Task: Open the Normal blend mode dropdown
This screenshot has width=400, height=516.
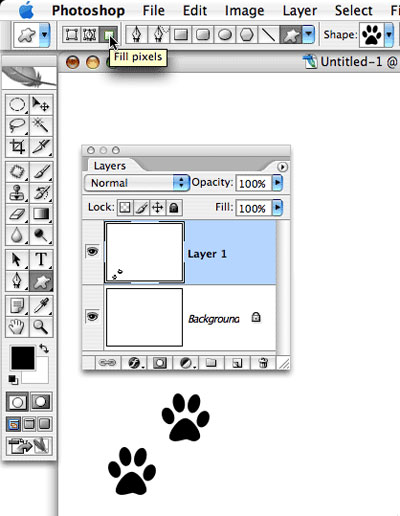Action: [137, 183]
